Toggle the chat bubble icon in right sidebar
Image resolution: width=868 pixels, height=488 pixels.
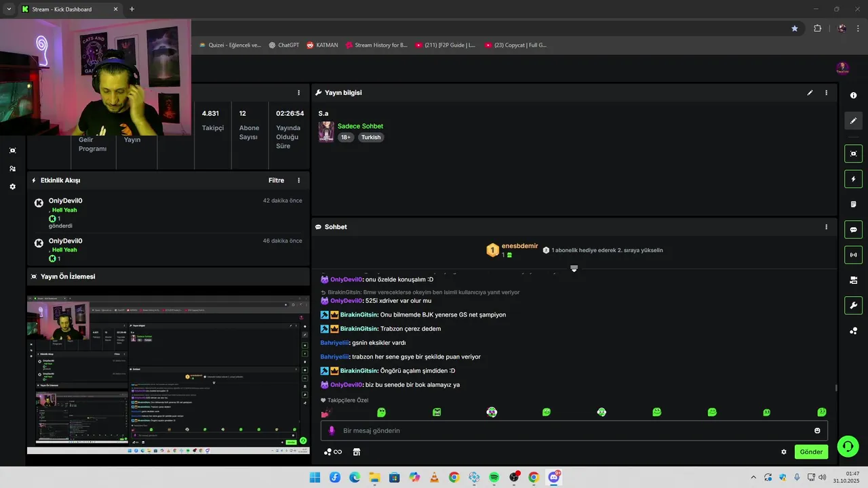pos(853,230)
